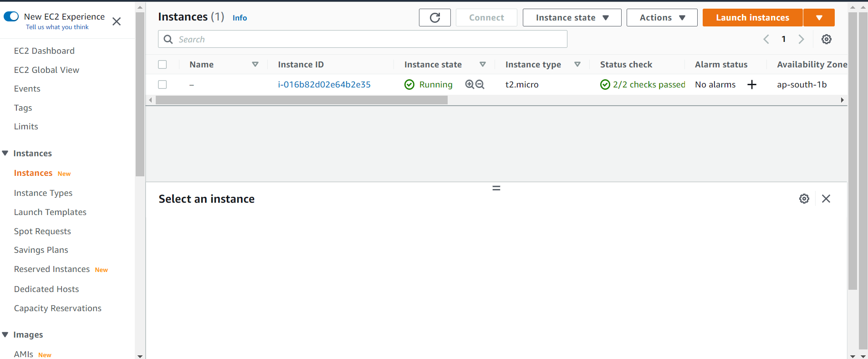The width and height of the screenshot is (868, 359).
Task: Open EC2 Dashboard
Action: [x=44, y=51]
